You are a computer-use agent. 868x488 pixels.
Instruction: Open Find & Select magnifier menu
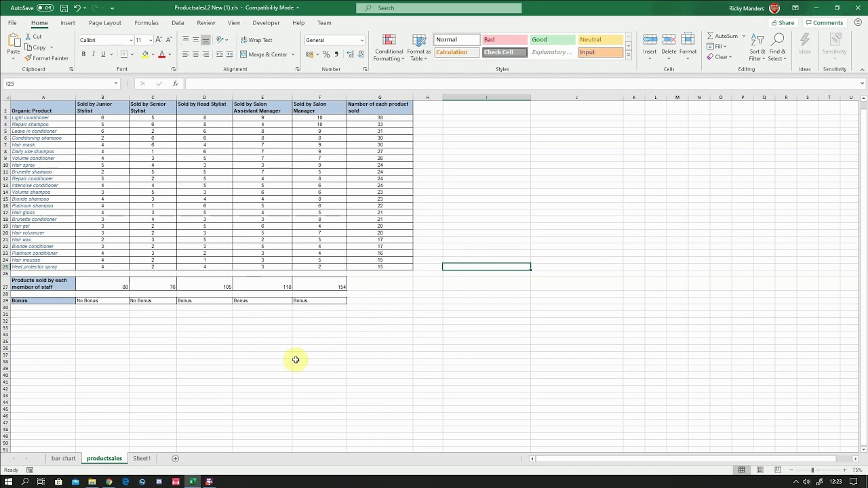coord(778,47)
